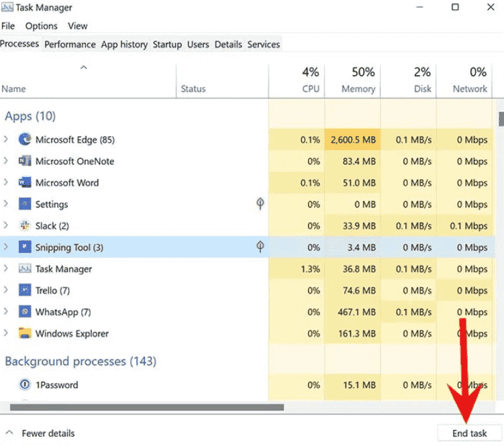
Task: Open the View menu
Action: click(77, 25)
